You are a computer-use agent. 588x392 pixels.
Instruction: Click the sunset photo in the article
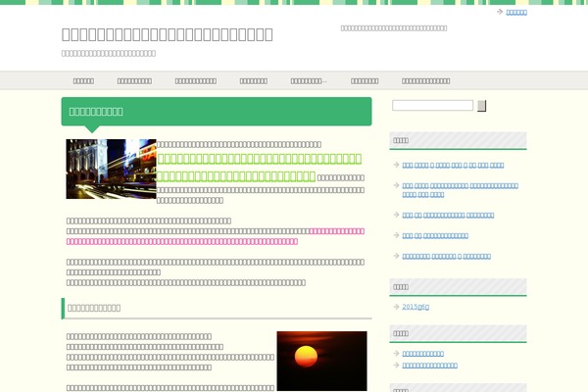point(321,361)
